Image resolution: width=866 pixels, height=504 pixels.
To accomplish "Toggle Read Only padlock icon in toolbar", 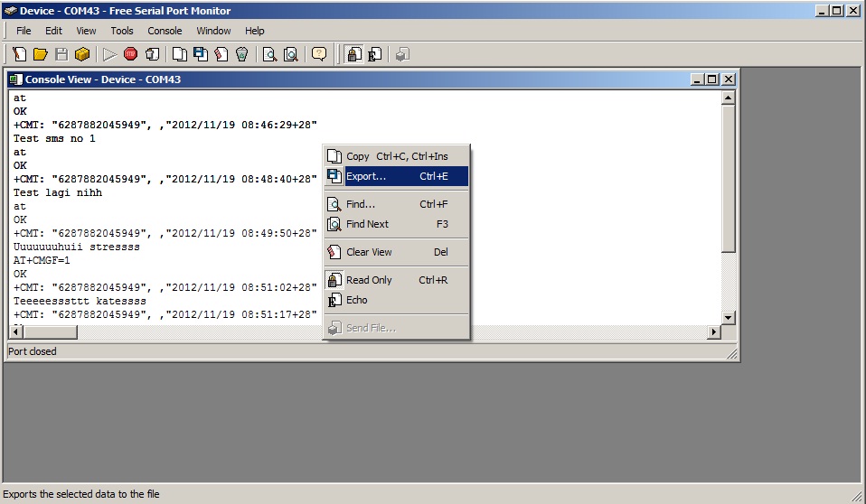I will click(x=354, y=54).
